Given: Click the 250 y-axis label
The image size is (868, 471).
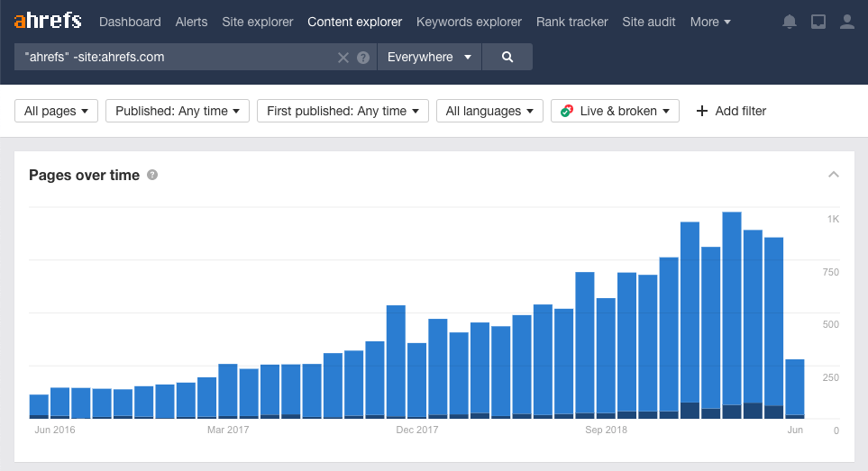Looking at the screenshot, I should click(831, 377).
